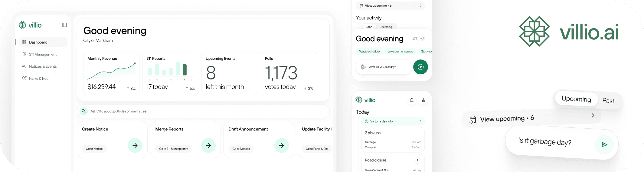Collapse the sidebar with the panel icon
Screen dimensions: 644x172
coord(64,25)
